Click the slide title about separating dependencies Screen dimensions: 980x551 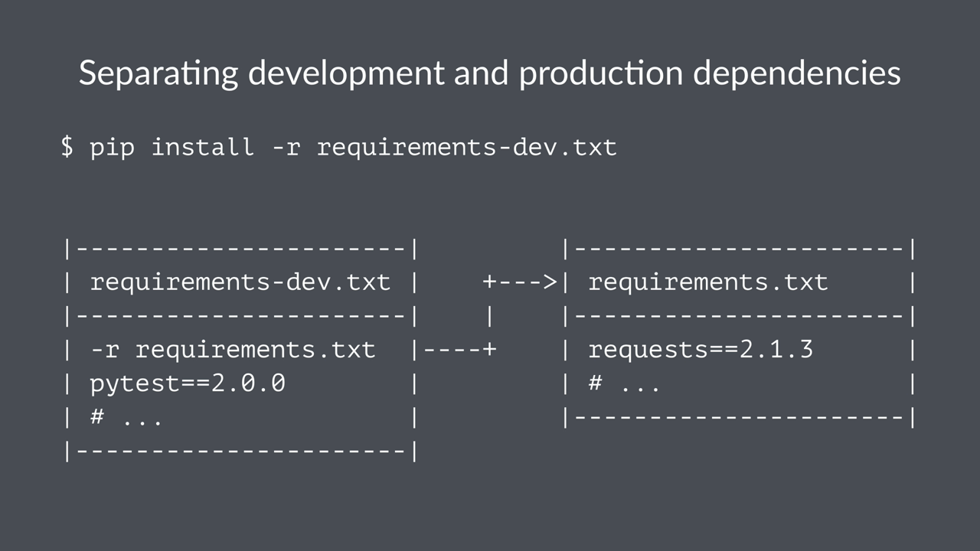point(490,73)
